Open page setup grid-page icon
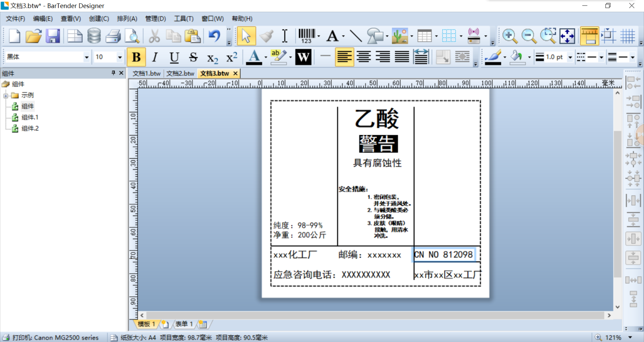This screenshot has height=342, width=644. click(x=75, y=36)
